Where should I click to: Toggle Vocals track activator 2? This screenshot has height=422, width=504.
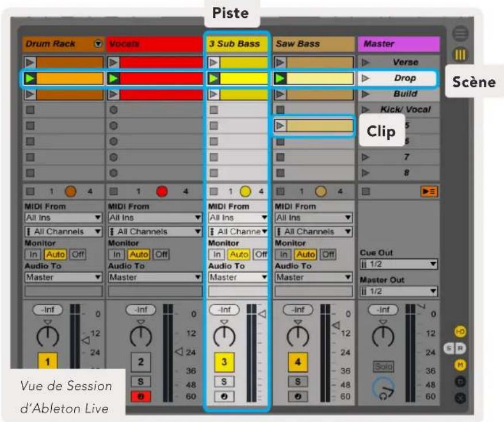tap(140, 362)
